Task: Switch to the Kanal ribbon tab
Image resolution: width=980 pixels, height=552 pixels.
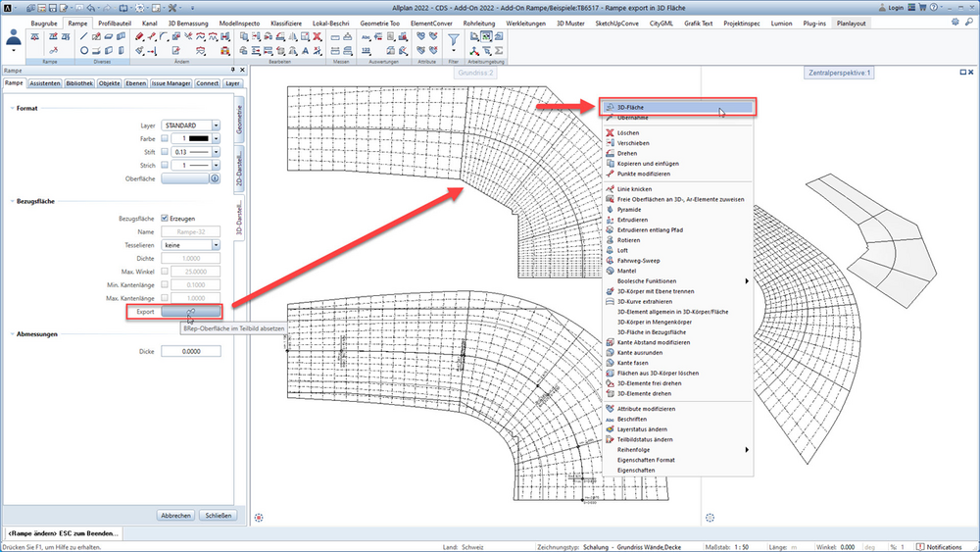Action: tap(149, 24)
